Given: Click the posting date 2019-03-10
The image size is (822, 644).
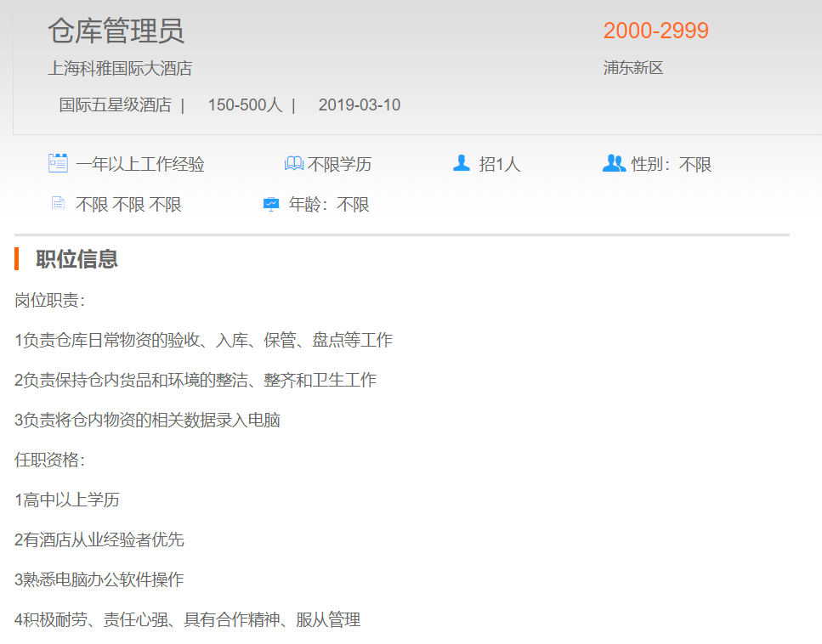Looking at the screenshot, I should (359, 105).
